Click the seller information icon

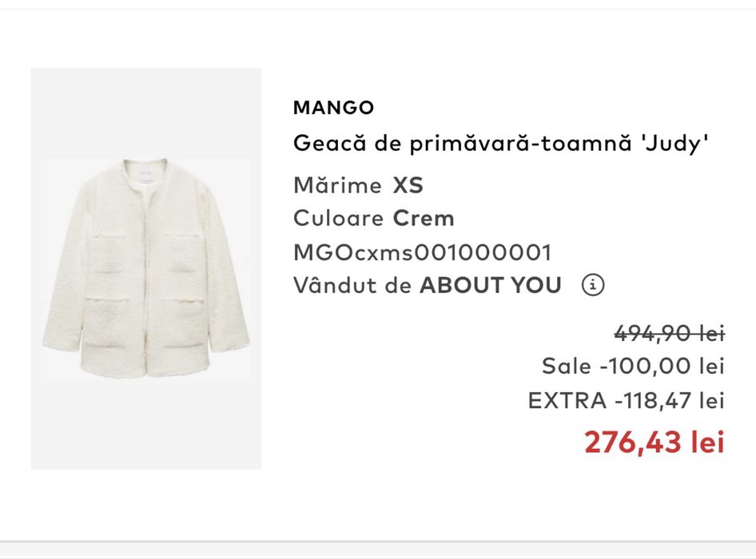tap(593, 285)
